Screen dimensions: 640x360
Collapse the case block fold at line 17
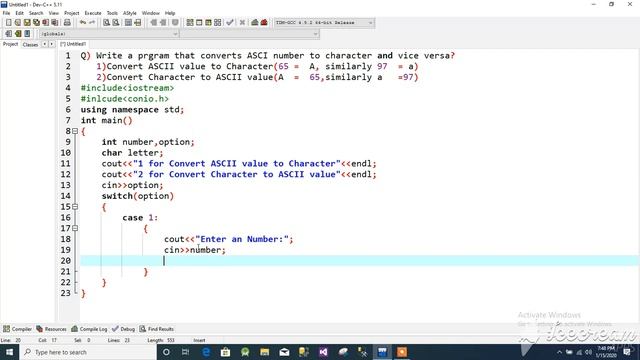(x=75, y=228)
